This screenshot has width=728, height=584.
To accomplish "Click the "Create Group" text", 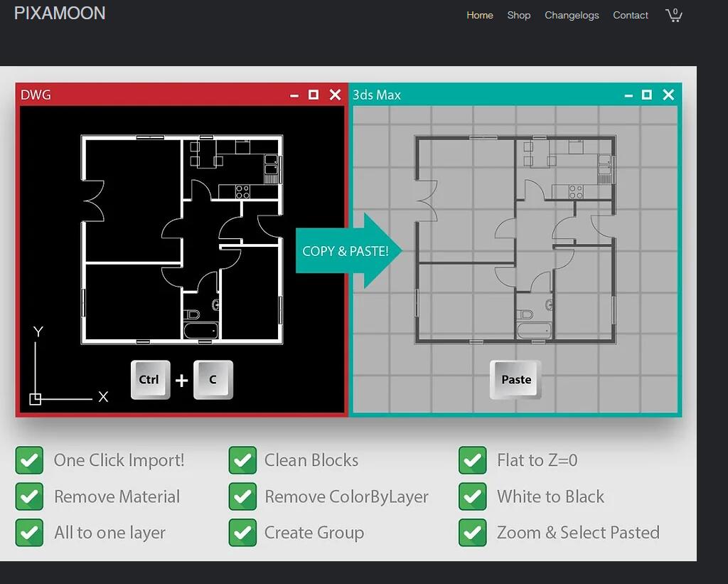I will (x=314, y=533).
